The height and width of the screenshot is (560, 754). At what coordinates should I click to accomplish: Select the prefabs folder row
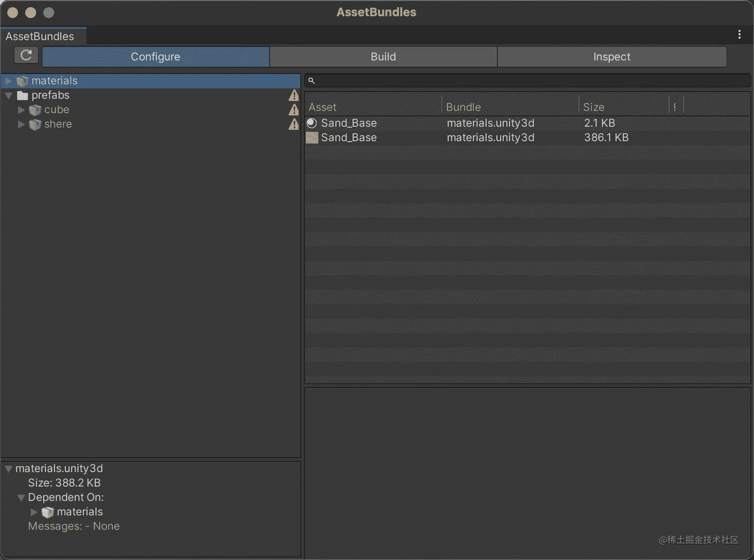(151, 95)
